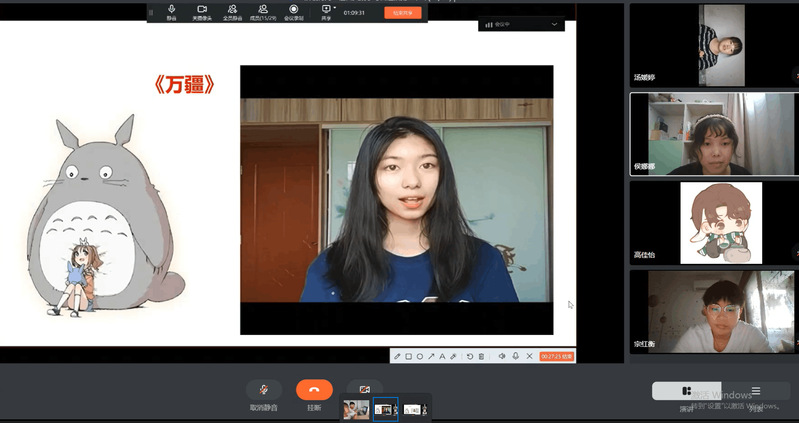Toggle microphone in the annotation toolbar

pyautogui.click(x=516, y=356)
